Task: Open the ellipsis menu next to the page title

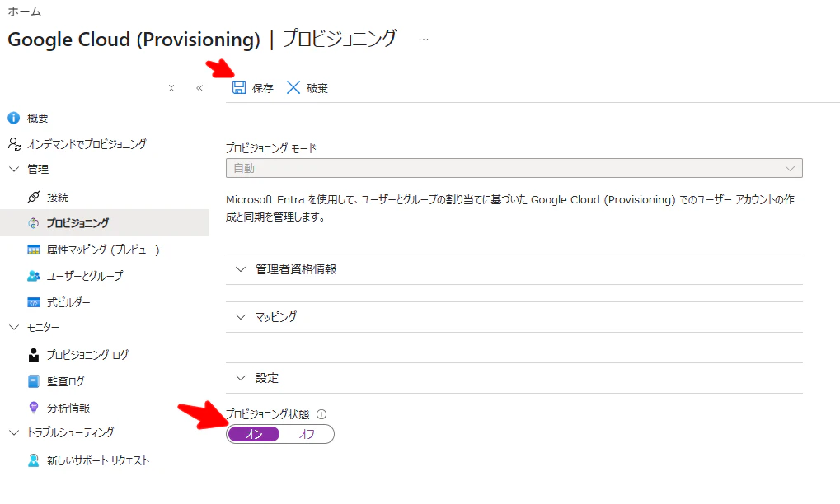Action: [x=424, y=40]
